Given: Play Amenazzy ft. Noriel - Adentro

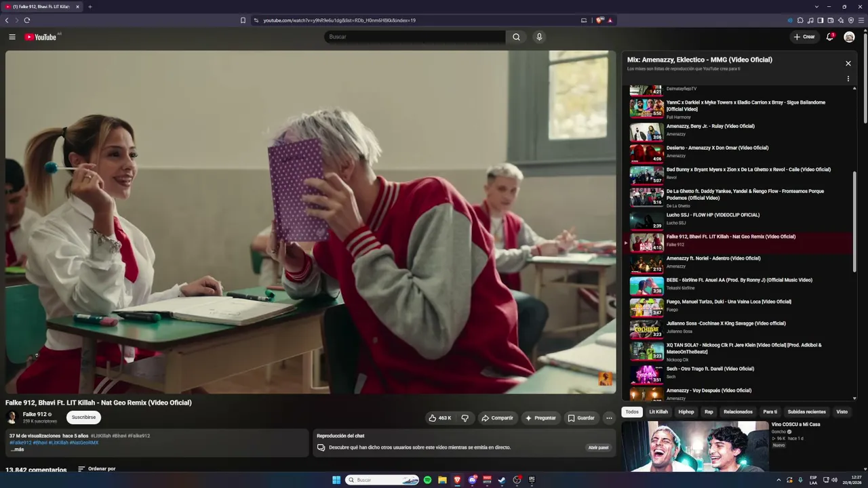Looking at the screenshot, I should (x=739, y=262).
